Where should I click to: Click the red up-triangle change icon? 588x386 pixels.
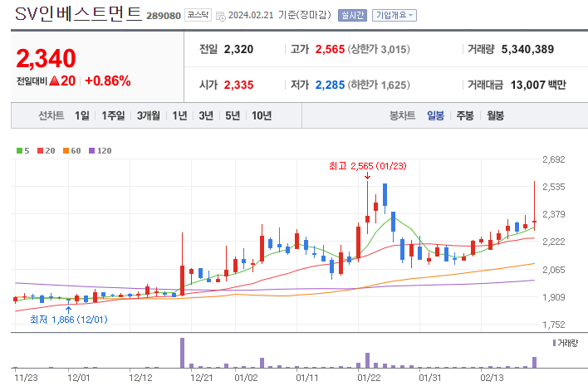[x=54, y=81]
